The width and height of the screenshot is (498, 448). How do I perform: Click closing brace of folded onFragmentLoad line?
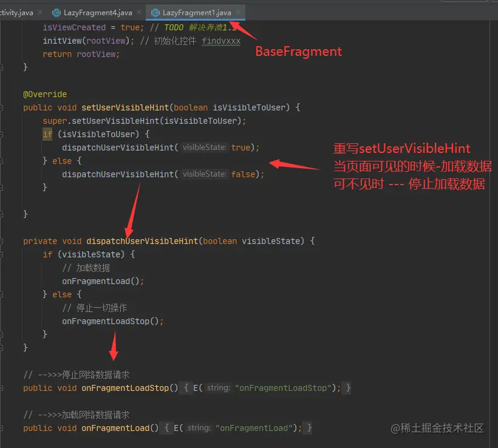click(x=309, y=428)
